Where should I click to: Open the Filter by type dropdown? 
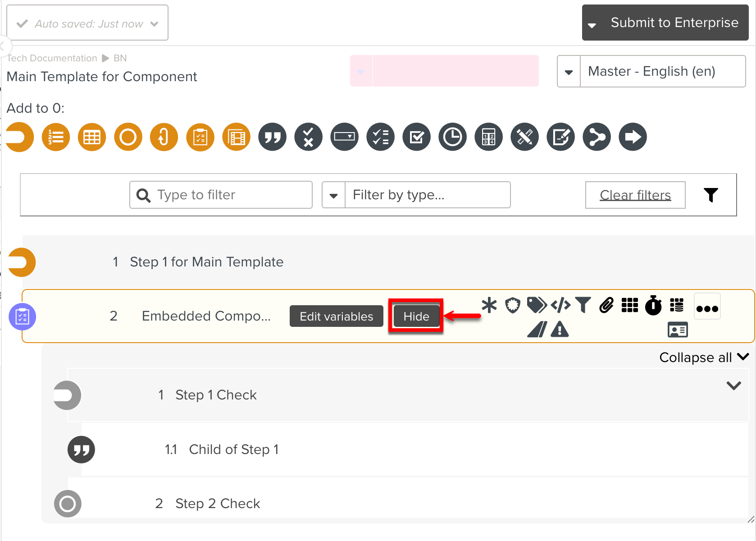point(334,195)
